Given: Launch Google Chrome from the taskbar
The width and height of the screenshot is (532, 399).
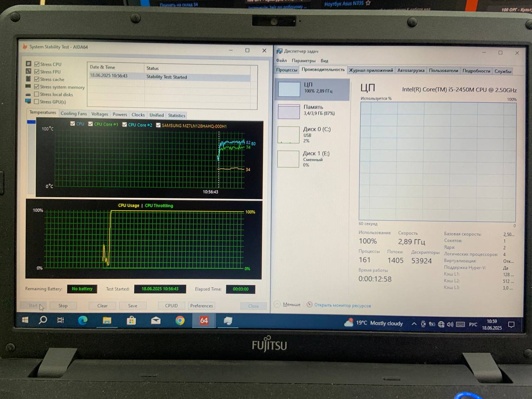Looking at the screenshot, I should [x=180, y=320].
